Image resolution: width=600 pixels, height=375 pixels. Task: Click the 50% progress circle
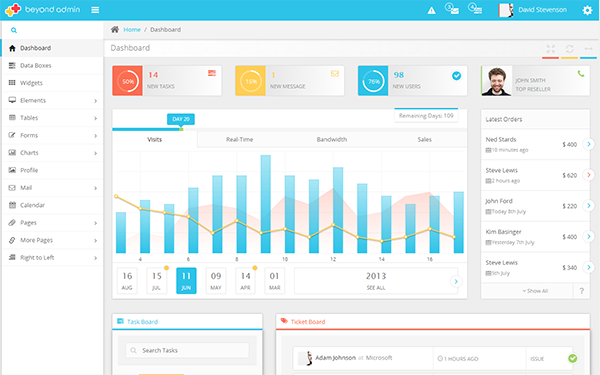[128, 81]
